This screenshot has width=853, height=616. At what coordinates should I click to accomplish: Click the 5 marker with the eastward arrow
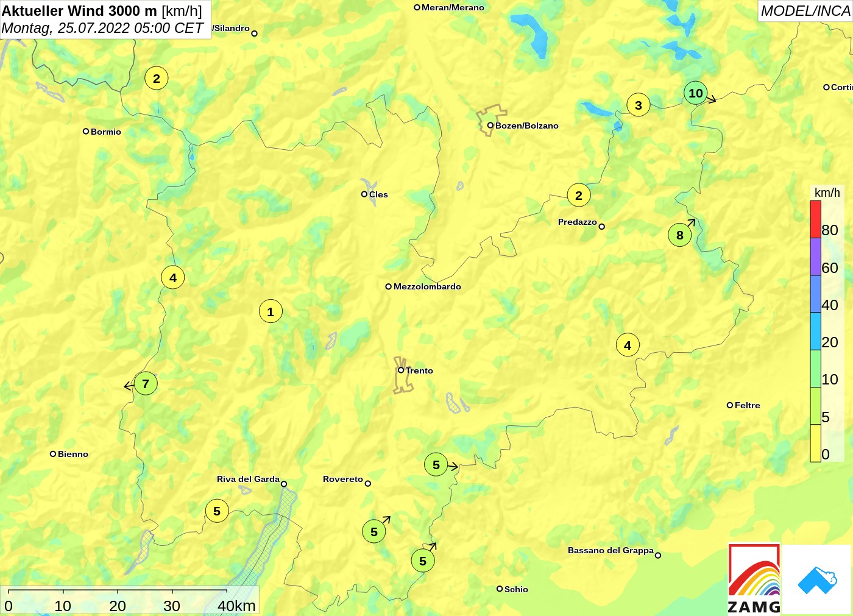(436, 465)
